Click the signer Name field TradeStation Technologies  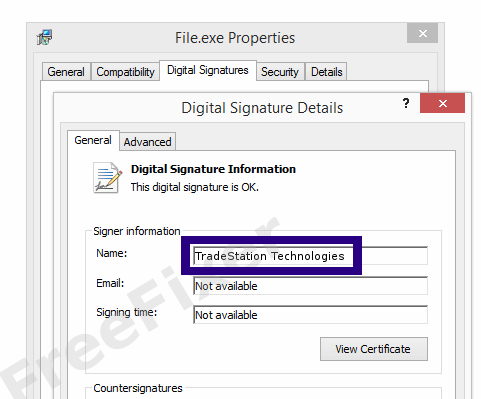[x=310, y=256]
